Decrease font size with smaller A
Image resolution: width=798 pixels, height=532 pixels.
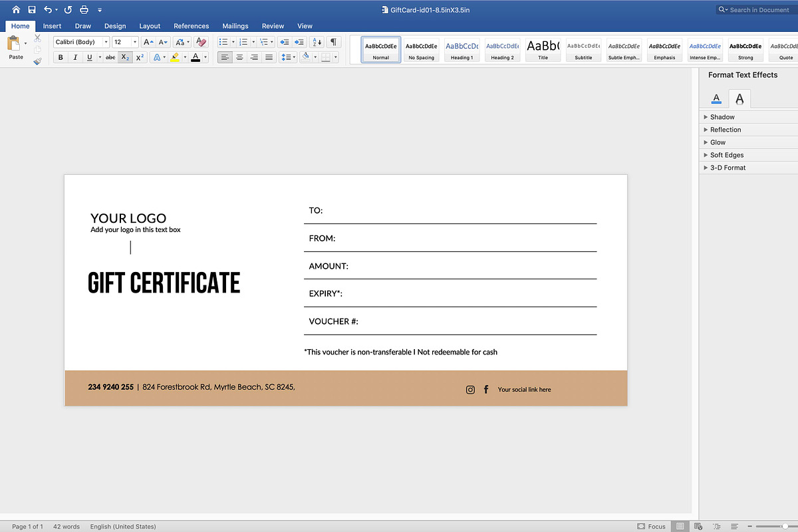(164, 42)
